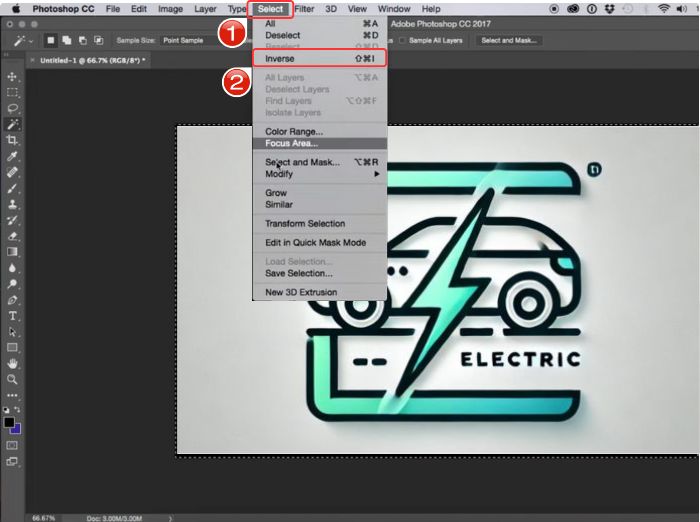The image size is (700, 522).
Task: Open status bar info arrow
Action: click(x=170, y=518)
